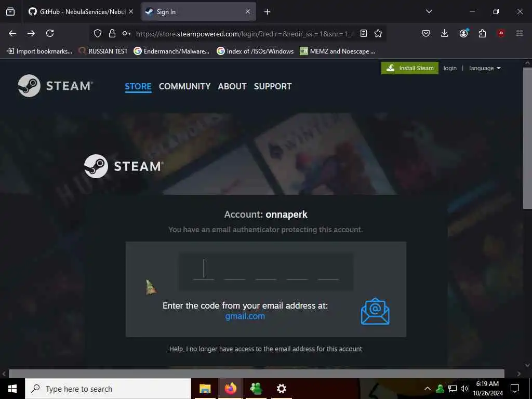Toggle reader view for this page

coord(363,33)
